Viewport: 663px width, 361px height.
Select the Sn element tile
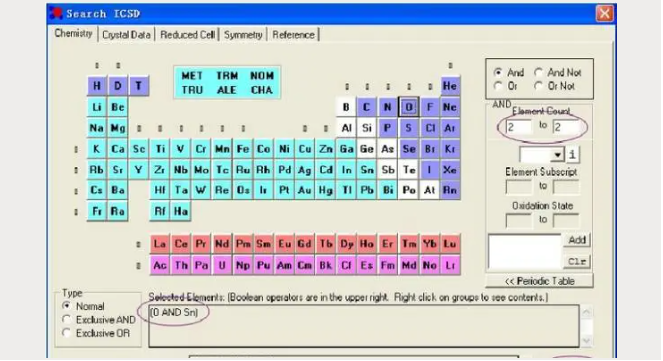pos(367,170)
